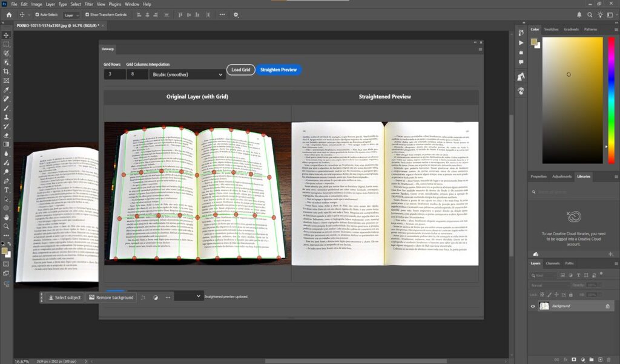Select the Zoom tool in the toolbar

(x=7, y=226)
